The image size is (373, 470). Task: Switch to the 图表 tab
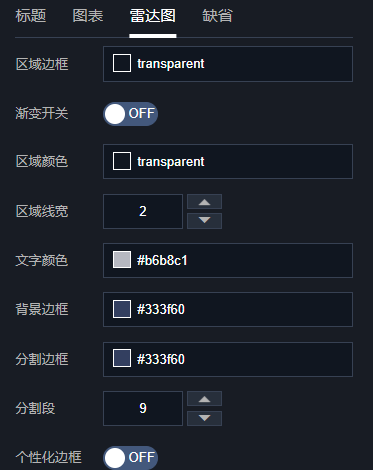tap(88, 16)
